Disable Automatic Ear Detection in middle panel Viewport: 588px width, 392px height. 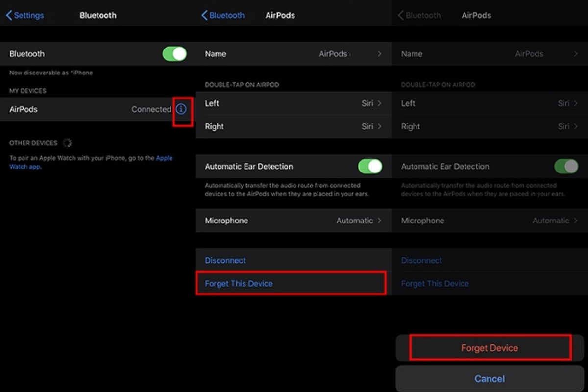click(x=370, y=167)
